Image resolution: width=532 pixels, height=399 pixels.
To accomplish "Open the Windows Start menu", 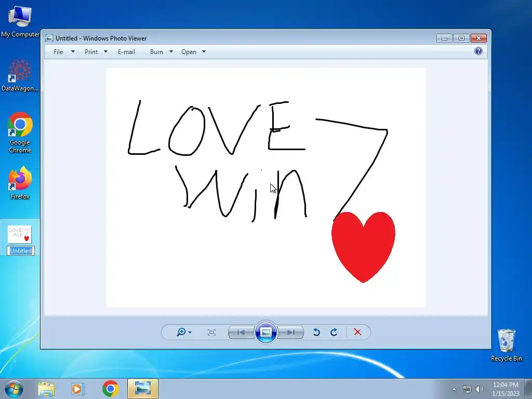I will [14, 389].
